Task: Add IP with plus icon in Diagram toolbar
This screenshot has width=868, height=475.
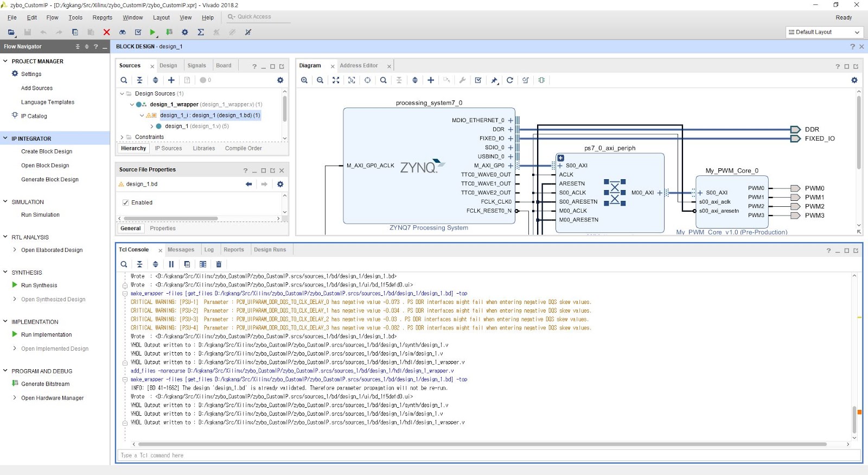Action: tap(431, 80)
